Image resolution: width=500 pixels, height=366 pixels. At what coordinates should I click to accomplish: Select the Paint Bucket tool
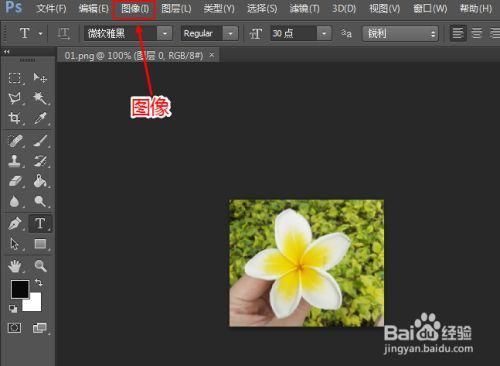coord(40,181)
